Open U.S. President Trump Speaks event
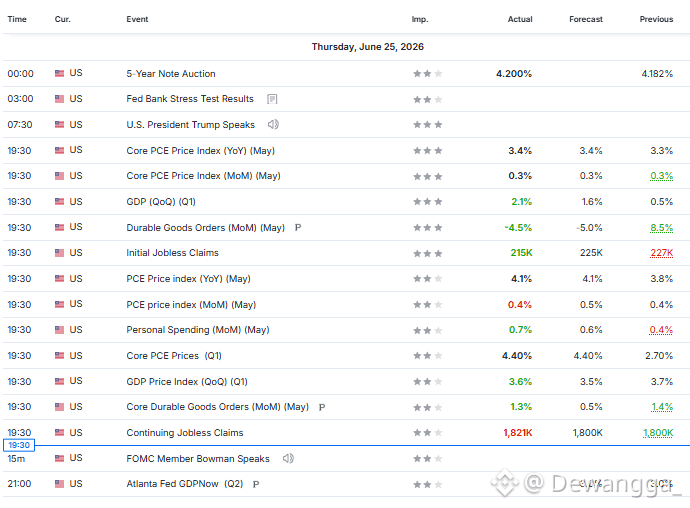This screenshot has height=508, width=690. (x=191, y=125)
